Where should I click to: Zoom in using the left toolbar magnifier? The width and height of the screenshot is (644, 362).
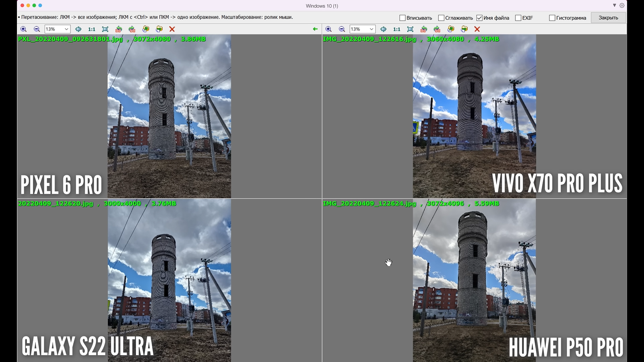click(x=23, y=29)
